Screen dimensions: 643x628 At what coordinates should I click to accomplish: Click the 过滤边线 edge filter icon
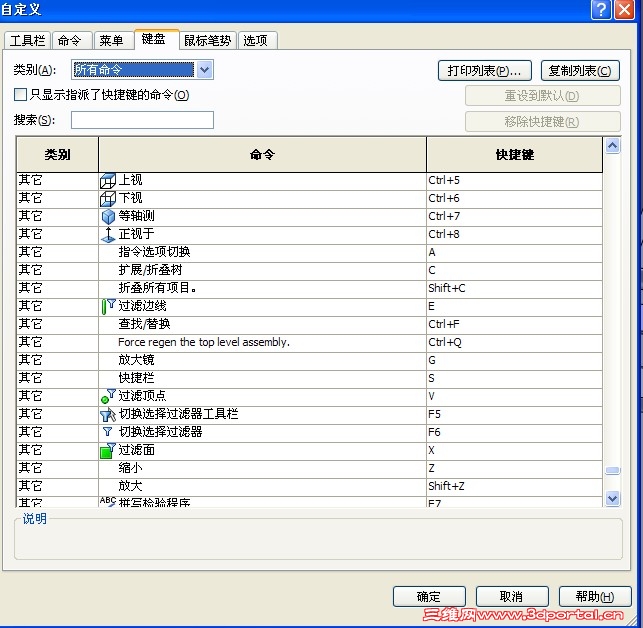[x=108, y=306]
